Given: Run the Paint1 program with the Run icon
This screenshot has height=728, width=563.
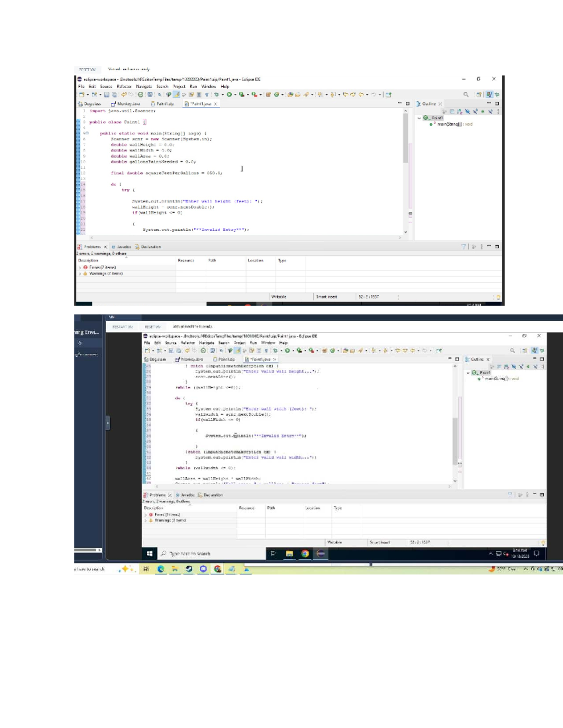Looking at the screenshot, I should (228, 94).
